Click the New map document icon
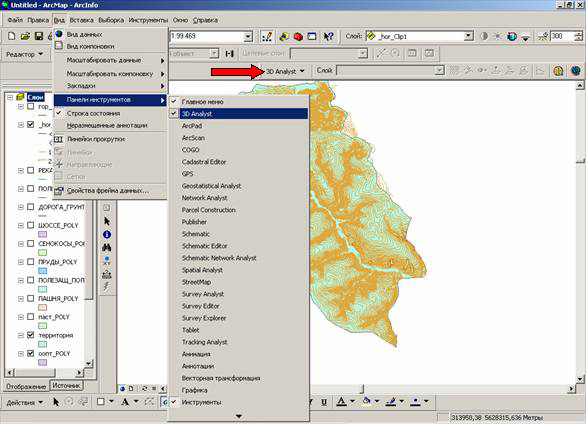 click(12, 36)
